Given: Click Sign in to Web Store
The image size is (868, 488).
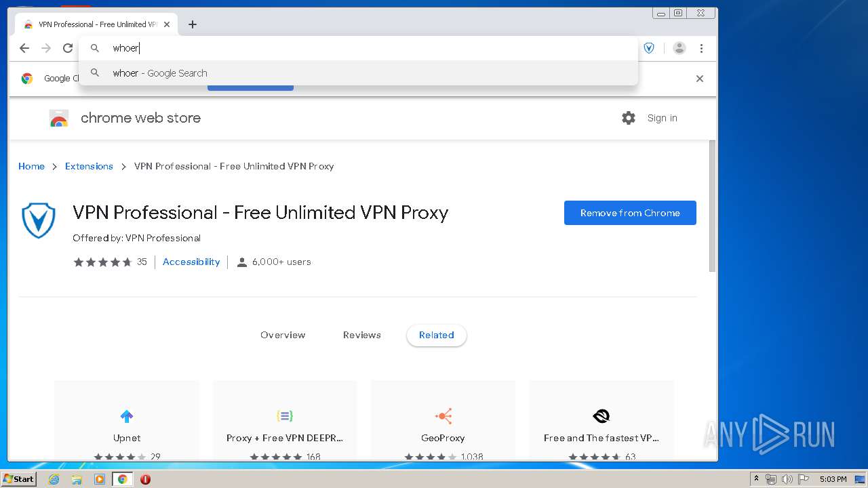Looking at the screenshot, I should click(662, 118).
